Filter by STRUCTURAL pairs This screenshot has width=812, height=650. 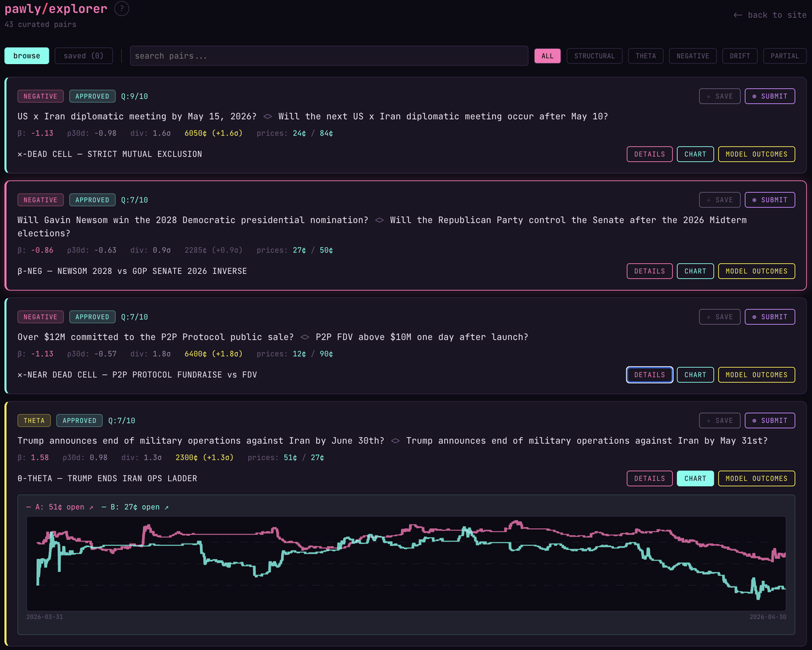pos(594,56)
